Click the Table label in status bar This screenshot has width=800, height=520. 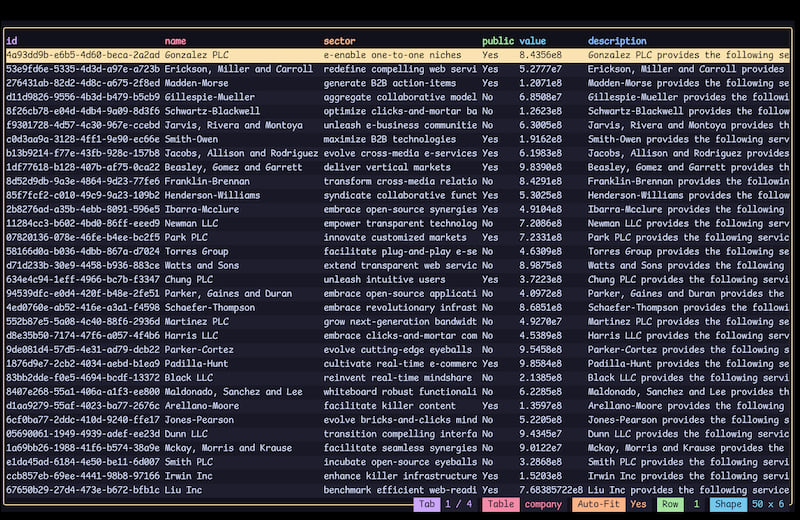tap(501, 504)
